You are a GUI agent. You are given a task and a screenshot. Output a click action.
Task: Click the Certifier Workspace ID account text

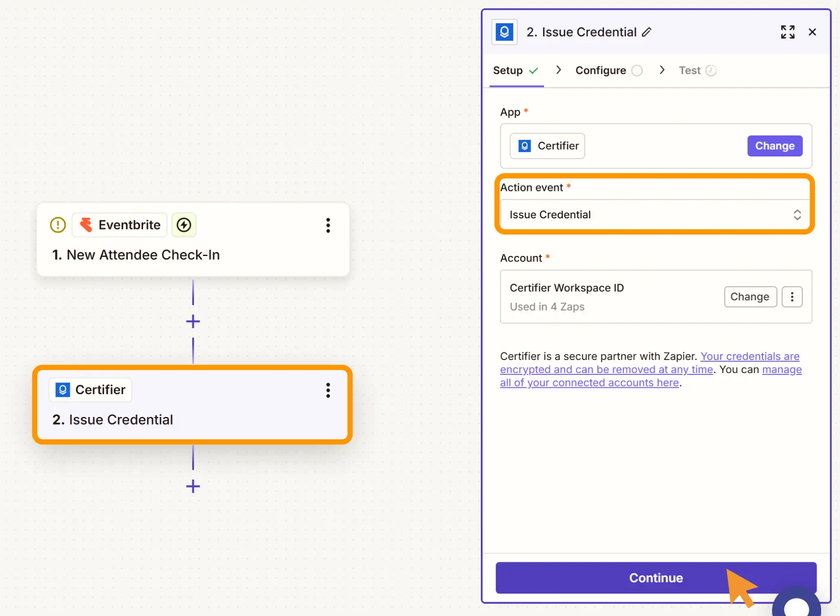coord(566,287)
